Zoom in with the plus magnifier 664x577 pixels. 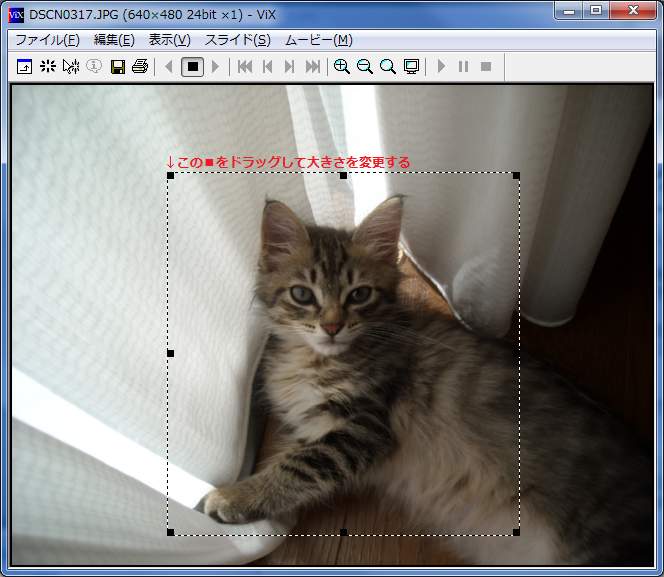[342, 66]
